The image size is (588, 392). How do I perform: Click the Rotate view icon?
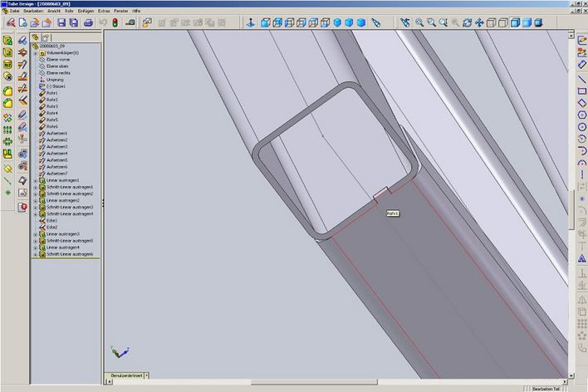tap(468, 22)
